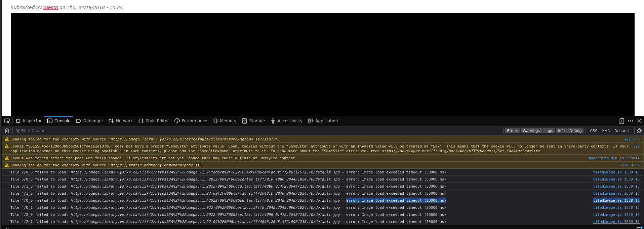Toggle the Requests filter
This screenshot has width=644, height=229.
(x=623, y=131)
